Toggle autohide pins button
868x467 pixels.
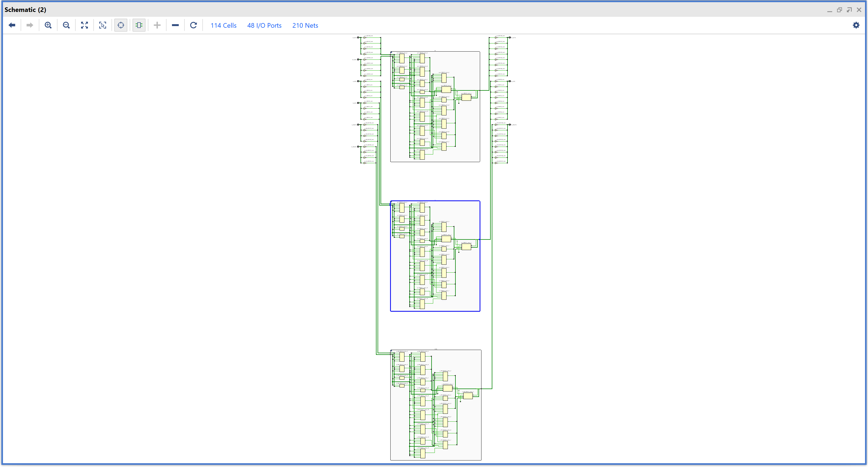point(139,25)
